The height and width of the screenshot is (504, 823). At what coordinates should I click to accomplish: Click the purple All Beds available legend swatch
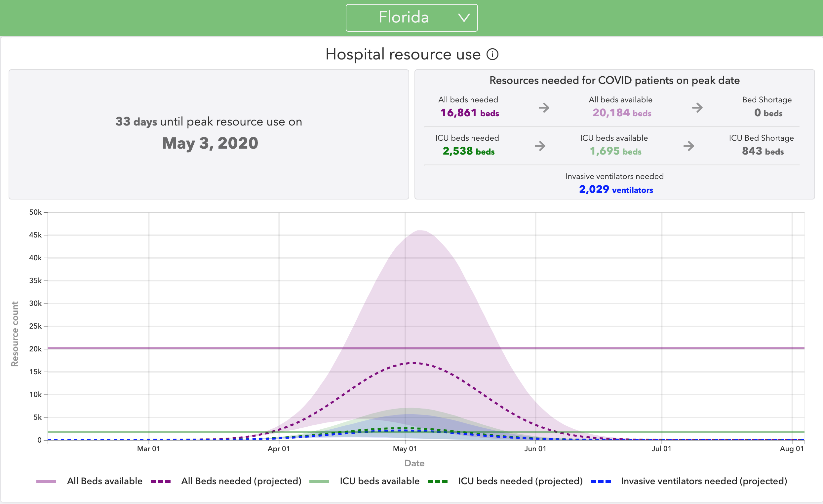(x=46, y=481)
